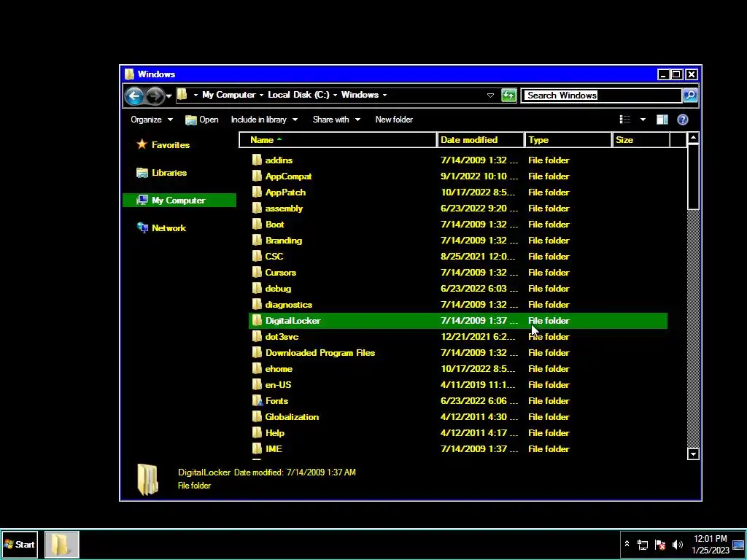The width and height of the screenshot is (747, 560).
Task: Select the IME folder name
Action: [x=274, y=449]
